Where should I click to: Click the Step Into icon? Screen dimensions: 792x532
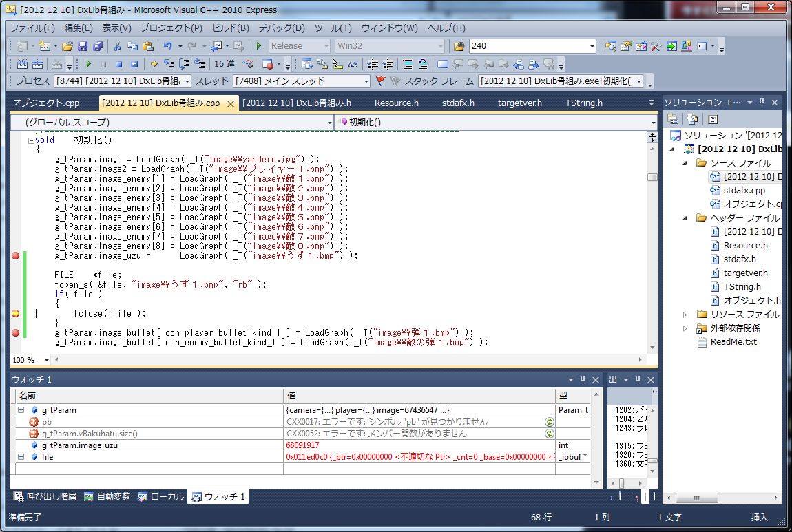point(168,64)
